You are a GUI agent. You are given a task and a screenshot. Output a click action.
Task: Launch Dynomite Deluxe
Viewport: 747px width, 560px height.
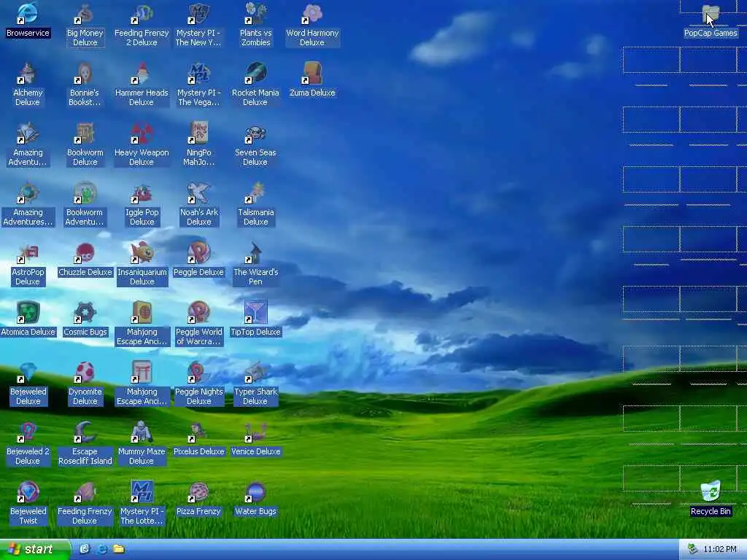point(85,385)
